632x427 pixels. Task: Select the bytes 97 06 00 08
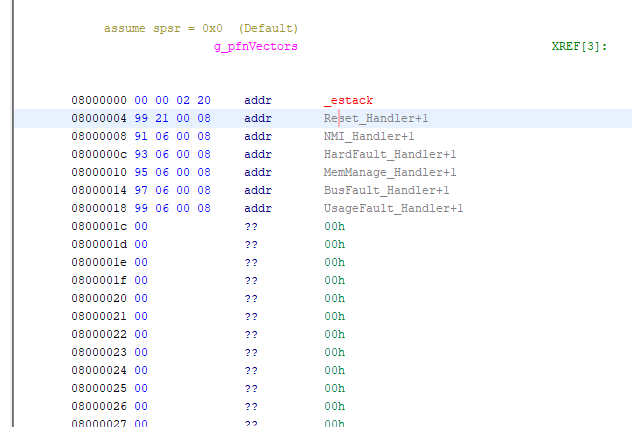[x=172, y=191]
